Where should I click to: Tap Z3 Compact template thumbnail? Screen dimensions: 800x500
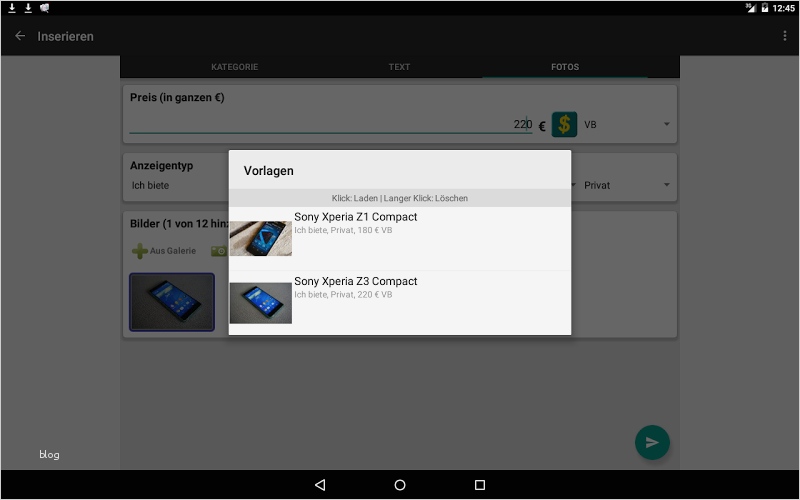(x=261, y=303)
